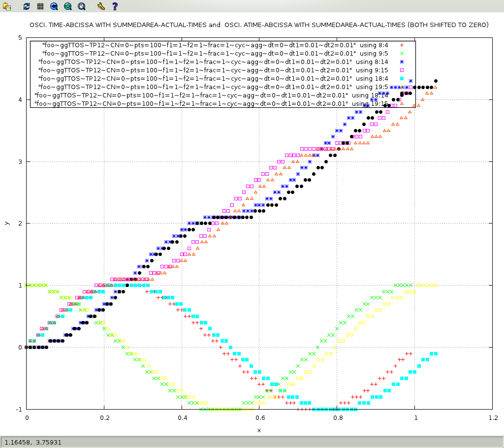
Task: Click the 0.6 tick label on x axis
Action: (x=259, y=417)
